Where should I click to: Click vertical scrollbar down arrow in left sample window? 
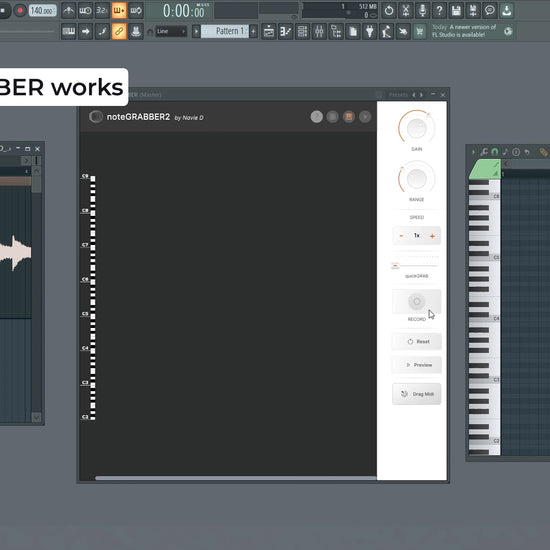point(36,417)
